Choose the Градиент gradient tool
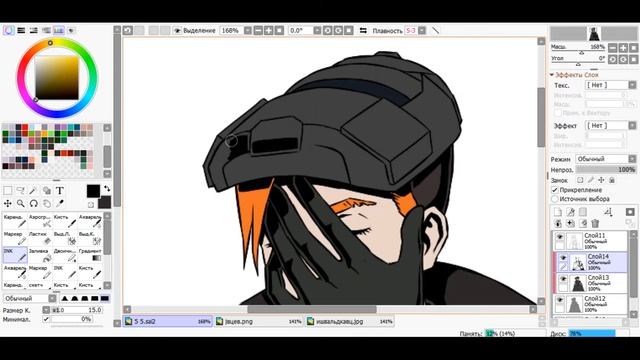This screenshot has height=360, width=640. pos(90,255)
